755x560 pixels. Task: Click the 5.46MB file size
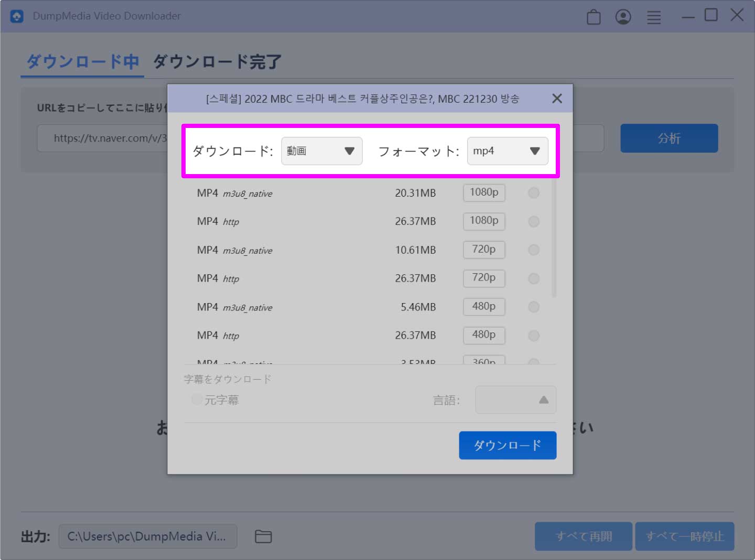click(x=418, y=307)
